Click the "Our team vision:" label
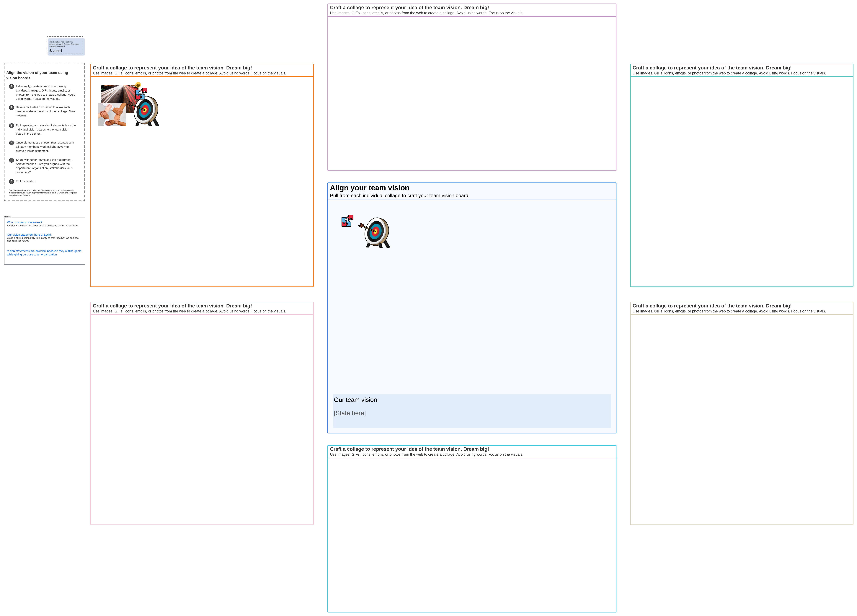The height and width of the screenshot is (616, 857). coord(356,400)
